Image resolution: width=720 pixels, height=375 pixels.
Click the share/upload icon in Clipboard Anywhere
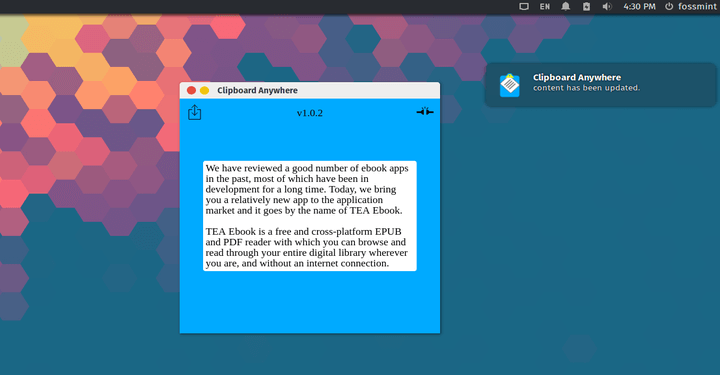[x=195, y=112]
